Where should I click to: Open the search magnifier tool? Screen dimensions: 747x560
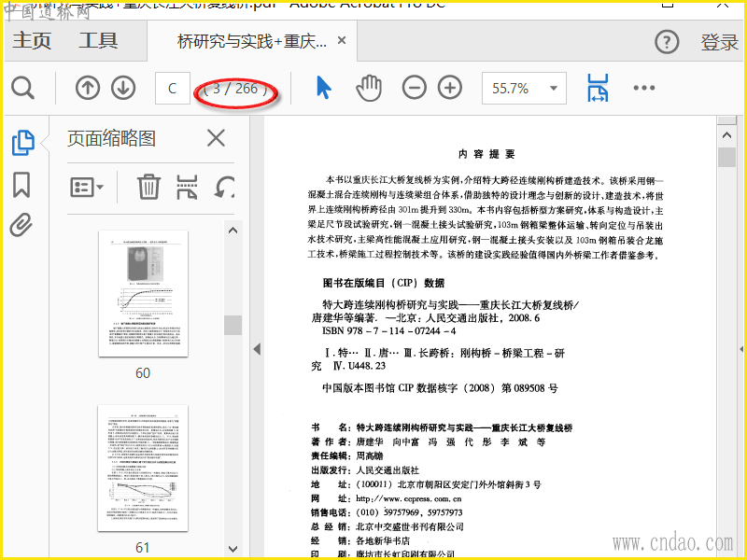pyautogui.click(x=22, y=88)
